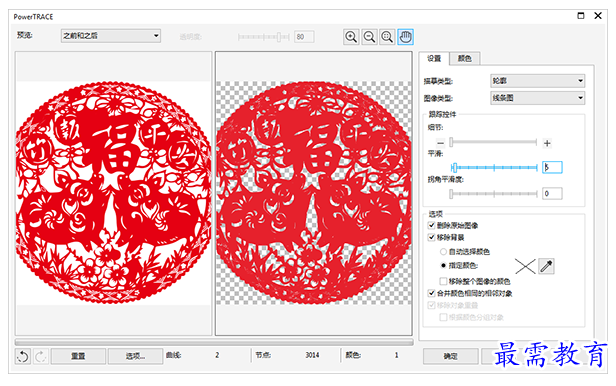The height and width of the screenshot is (386, 616).
Task: Click the undo arrow icon
Action: point(23,357)
